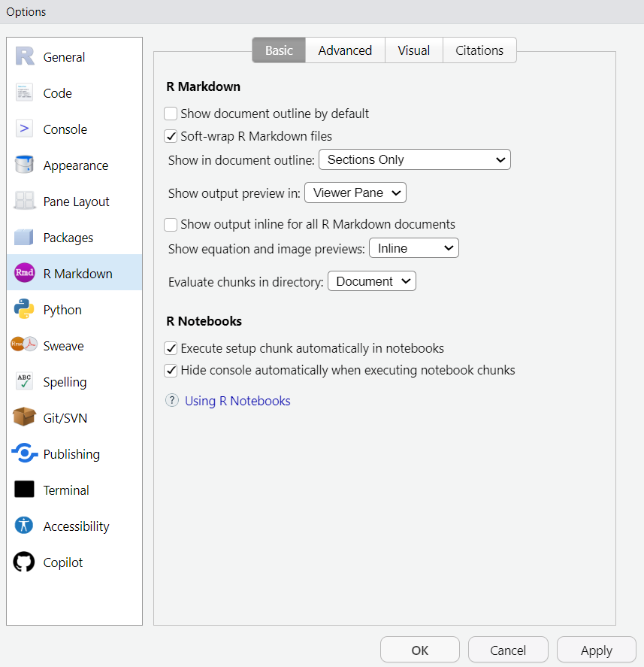Open the General settings R icon

tap(25, 57)
